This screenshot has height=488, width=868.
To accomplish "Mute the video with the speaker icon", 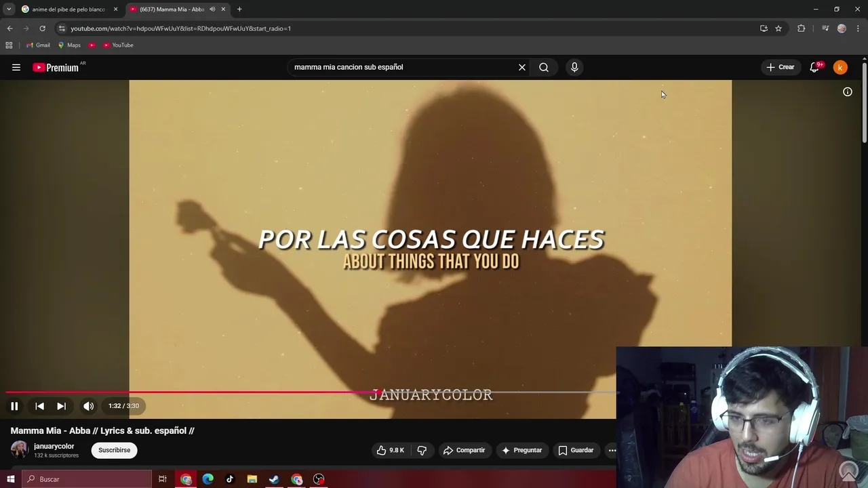I will coord(89,406).
